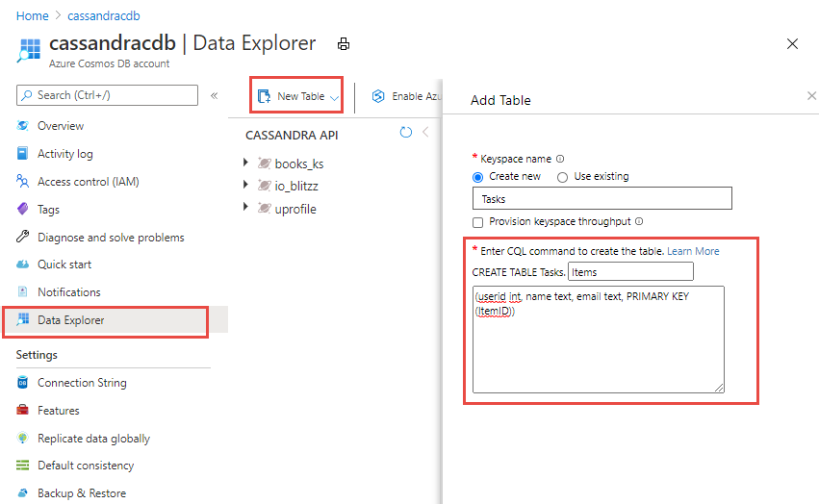This screenshot has width=819, height=504.
Task: Select the Use existing radio button
Action: [563, 177]
